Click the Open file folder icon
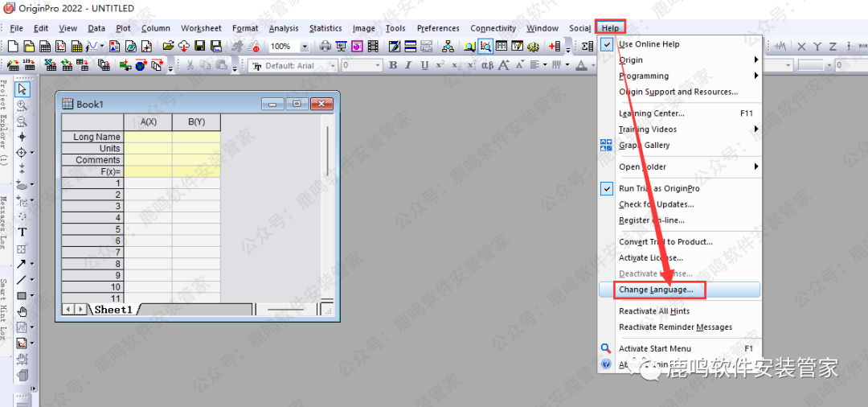Screen dimensions: 868x407 [168, 47]
